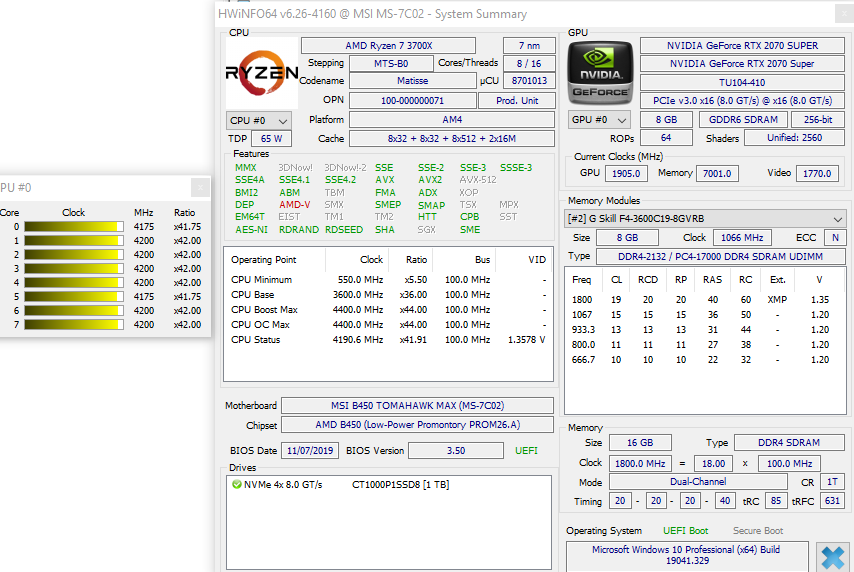
Task: Click the GDDR6 SDRAM field
Action: point(743,119)
